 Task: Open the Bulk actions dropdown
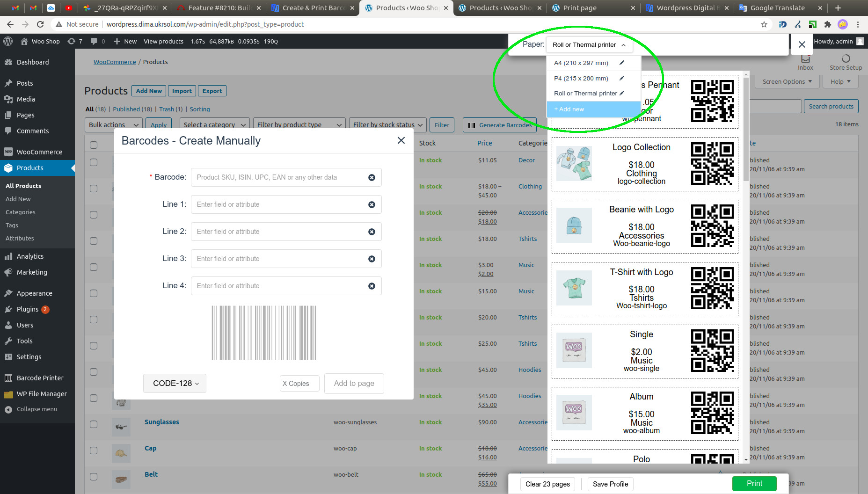pyautogui.click(x=114, y=125)
